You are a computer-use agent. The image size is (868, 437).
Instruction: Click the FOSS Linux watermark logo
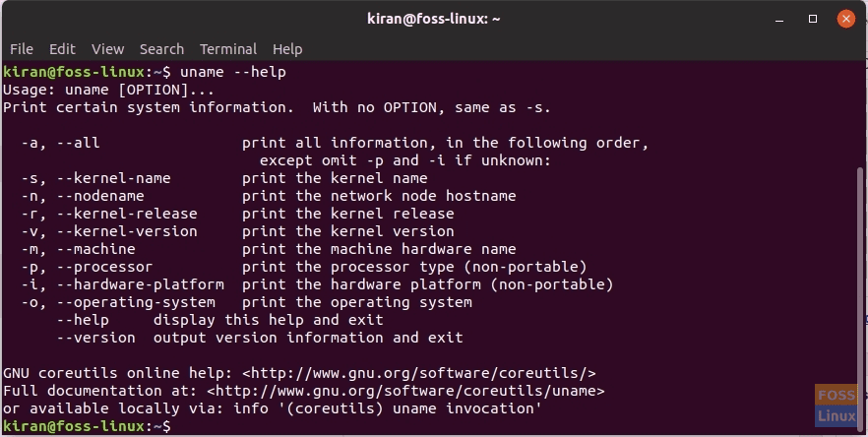point(837,406)
